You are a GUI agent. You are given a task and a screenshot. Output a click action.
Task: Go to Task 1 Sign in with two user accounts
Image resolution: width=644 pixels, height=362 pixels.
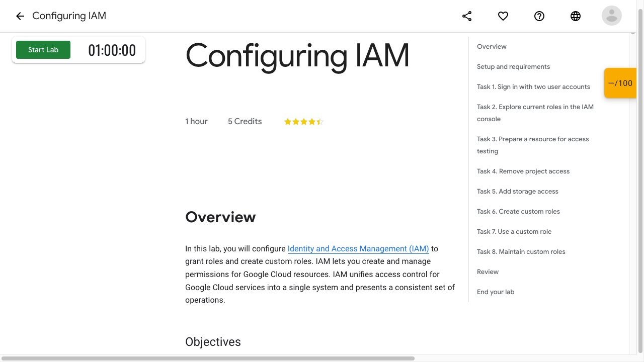533,86
